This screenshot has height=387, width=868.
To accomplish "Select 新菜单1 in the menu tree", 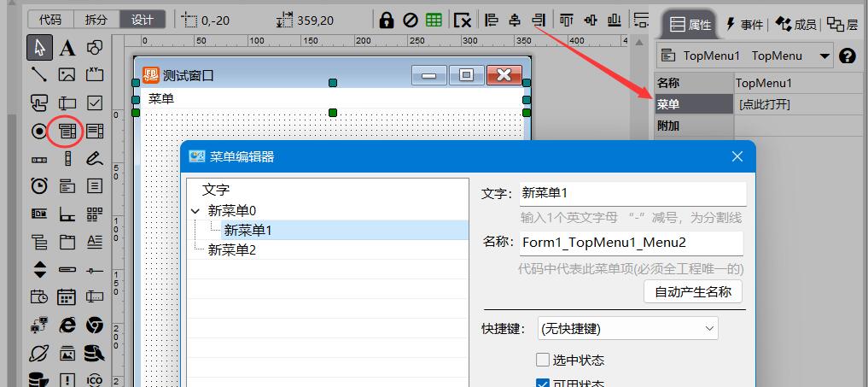I will tap(248, 230).
